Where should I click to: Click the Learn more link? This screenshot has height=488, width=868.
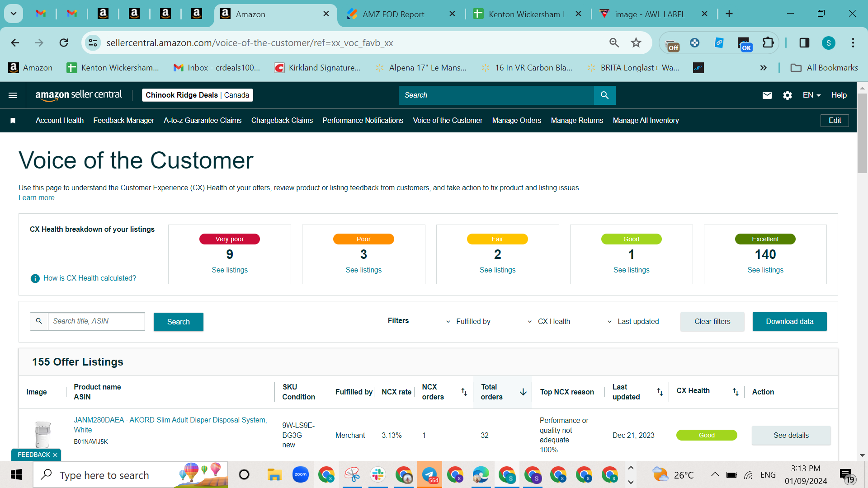coord(37,198)
